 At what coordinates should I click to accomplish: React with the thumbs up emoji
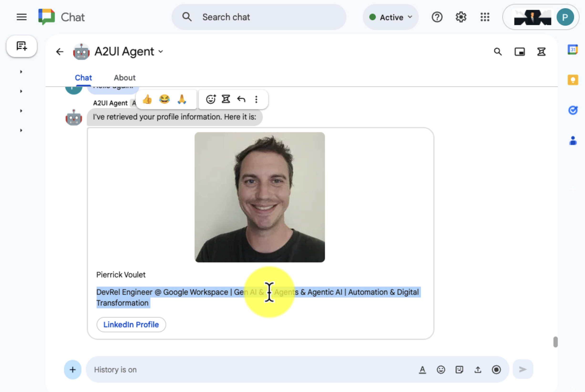[147, 99]
